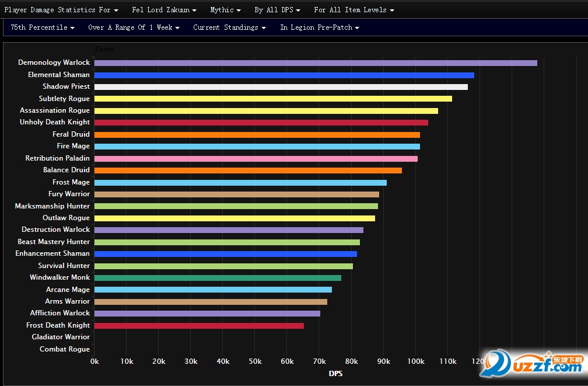Open the Player Damage Statistics For dropdown
Viewport: 588px width, 386px height.
click(x=61, y=10)
